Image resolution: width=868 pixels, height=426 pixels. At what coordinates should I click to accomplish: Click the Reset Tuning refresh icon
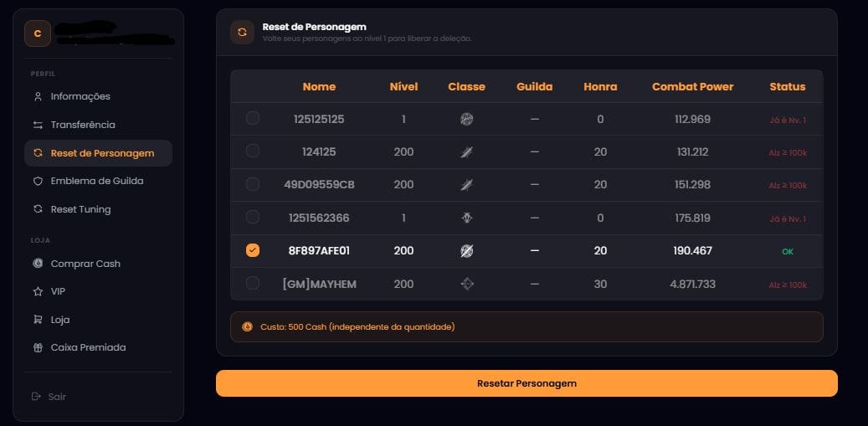coord(38,209)
